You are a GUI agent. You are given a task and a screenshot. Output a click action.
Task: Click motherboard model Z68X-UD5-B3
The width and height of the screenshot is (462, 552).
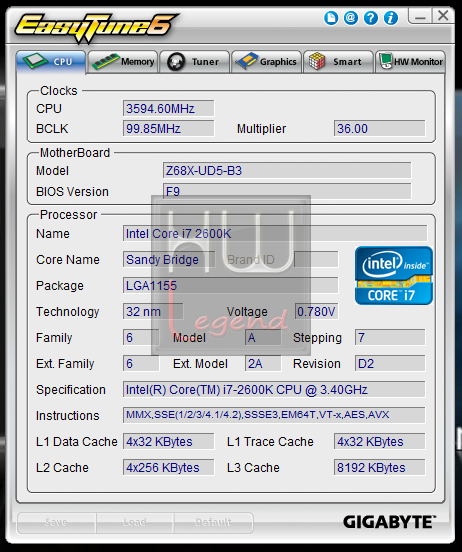[287, 171]
